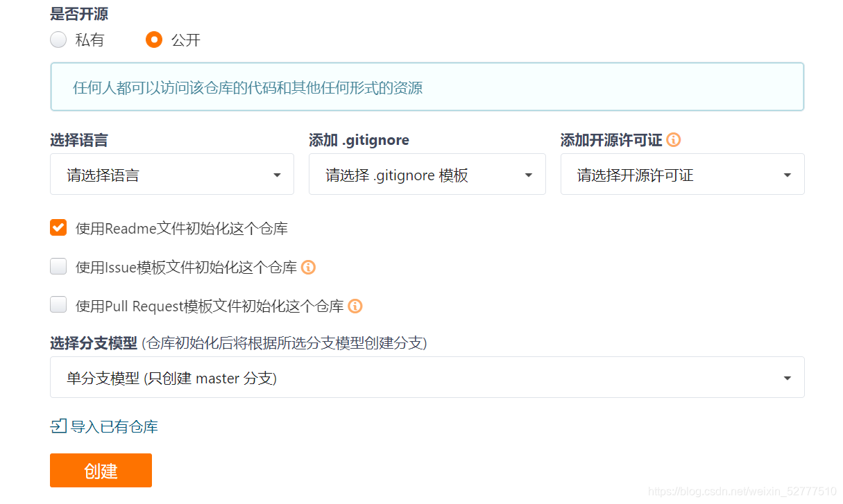The width and height of the screenshot is (843, 504).
Task: Click the 选择语言 label
Action: [79, 140]
